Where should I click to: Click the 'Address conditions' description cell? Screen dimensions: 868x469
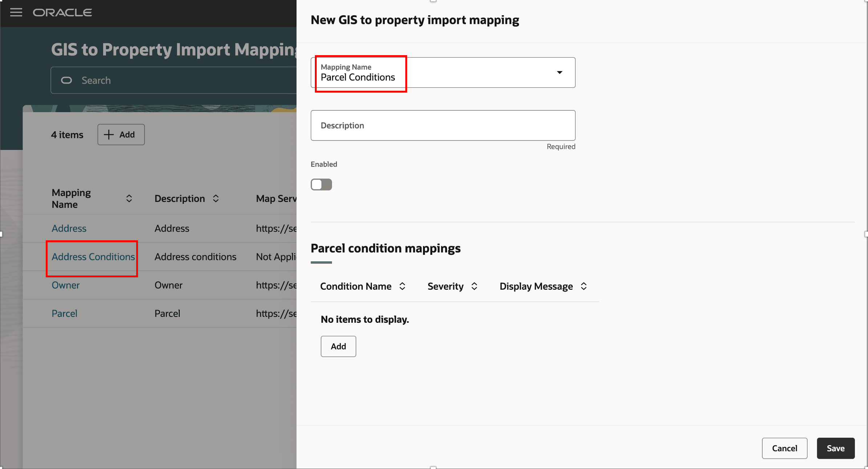coord(195,257)
